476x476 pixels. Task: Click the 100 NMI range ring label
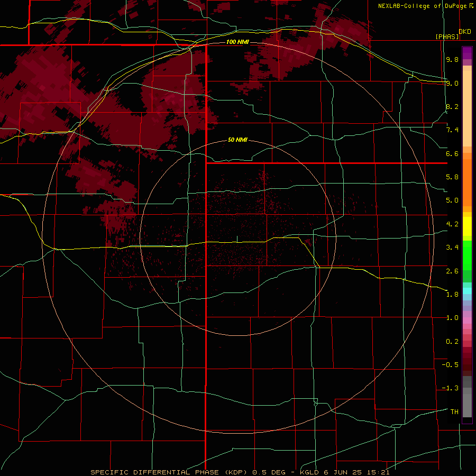tap(237, 42)
